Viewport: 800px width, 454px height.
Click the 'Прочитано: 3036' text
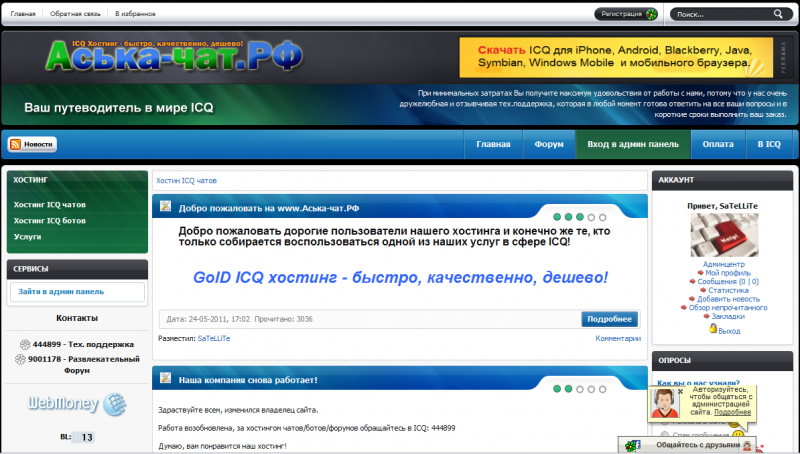coord(284,319)
